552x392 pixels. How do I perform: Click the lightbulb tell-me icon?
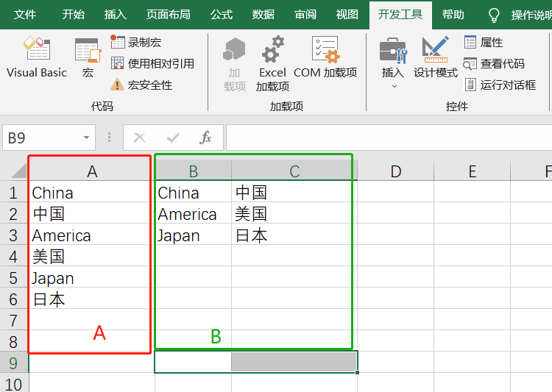point(494,15)
